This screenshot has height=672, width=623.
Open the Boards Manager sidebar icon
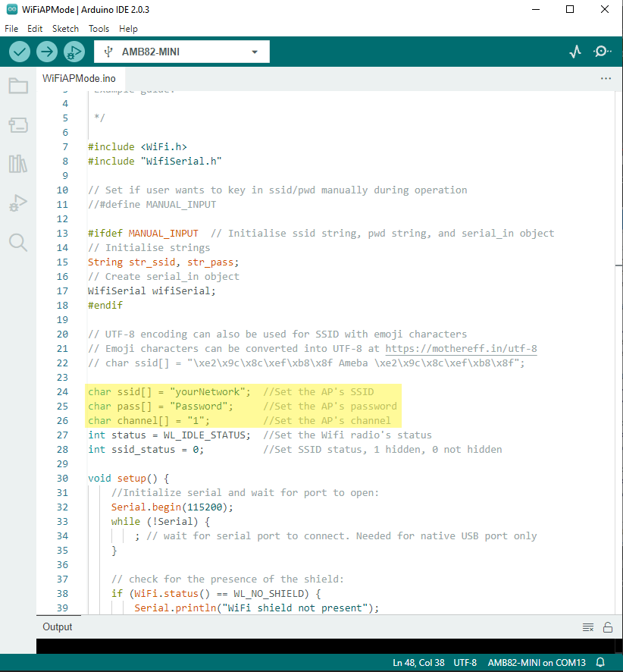coord(18,124)
